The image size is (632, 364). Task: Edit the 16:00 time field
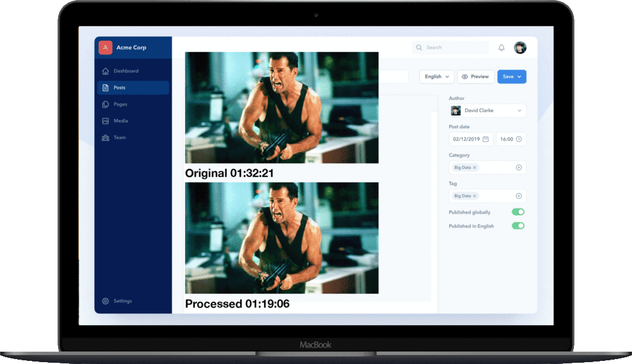click(x=511, y=139)
